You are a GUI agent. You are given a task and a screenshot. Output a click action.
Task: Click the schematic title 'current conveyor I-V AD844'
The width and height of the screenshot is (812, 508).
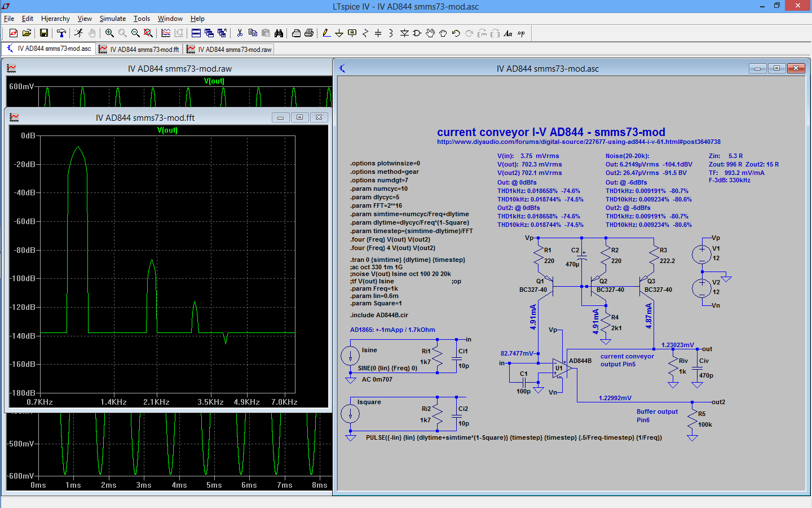(551, 132)
